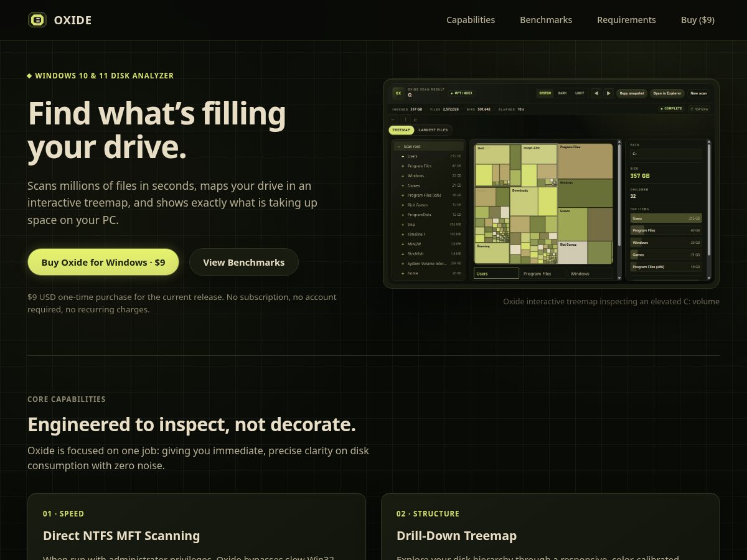Switch to LARGEST FILES tab in preview

[x=433, y=130]
